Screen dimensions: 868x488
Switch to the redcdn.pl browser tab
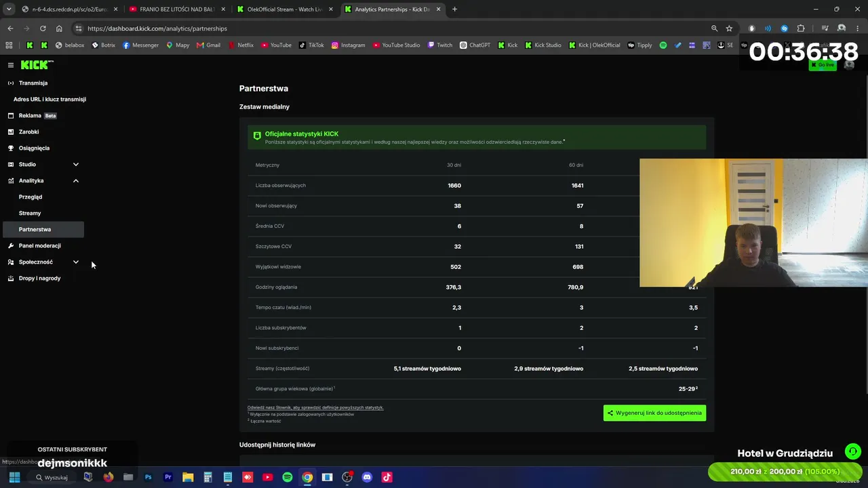tap(70, 9)
